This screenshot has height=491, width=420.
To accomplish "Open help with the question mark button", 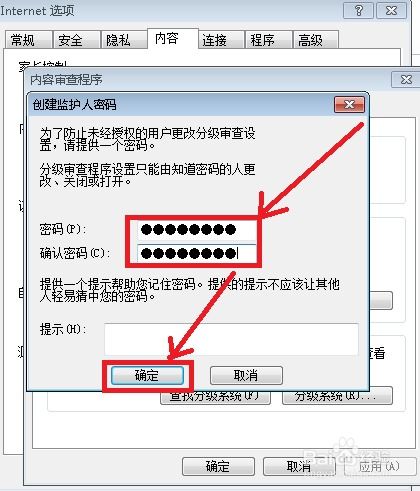I will (x=359, y=11).
